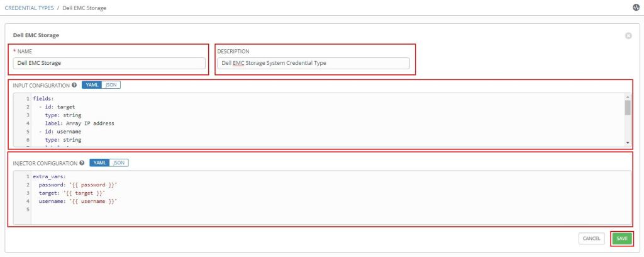
Task: Click the username: '{{ username }}' line
Action: 78,201
